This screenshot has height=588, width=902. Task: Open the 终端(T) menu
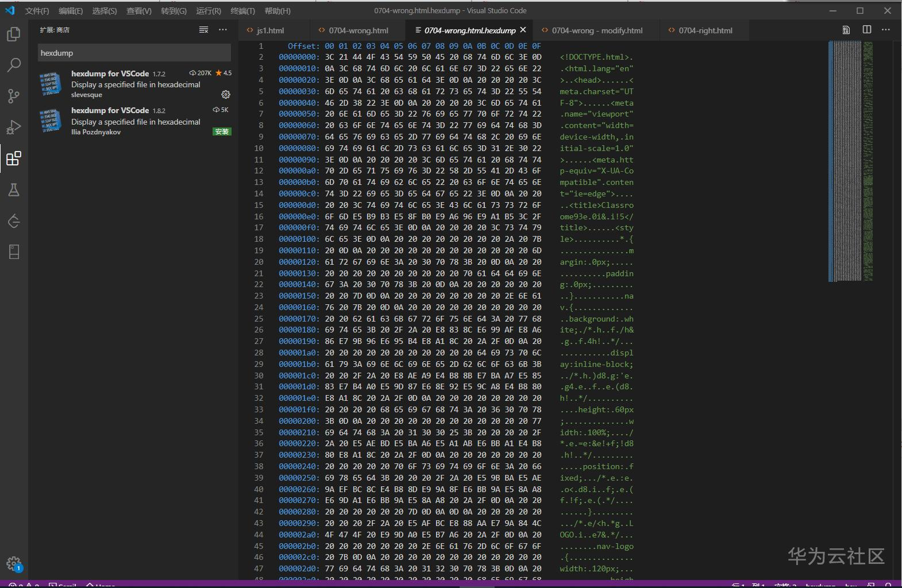(242, 11)
